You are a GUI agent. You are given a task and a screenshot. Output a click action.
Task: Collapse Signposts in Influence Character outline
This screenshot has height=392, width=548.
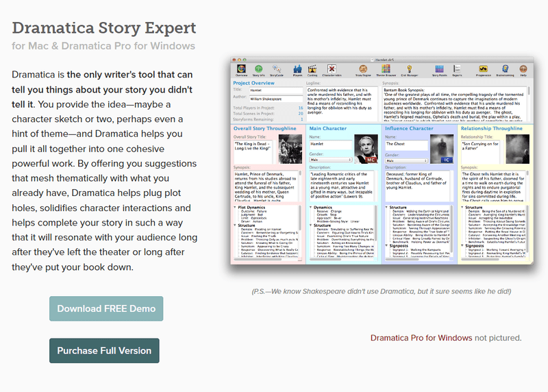point(386,246)
